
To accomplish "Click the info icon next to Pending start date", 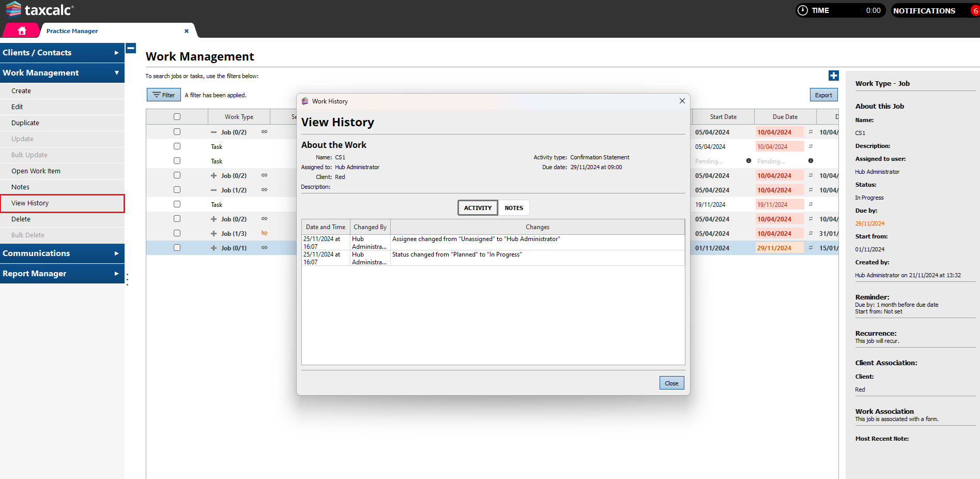I will pyautogui.click(x=748, y=161).
